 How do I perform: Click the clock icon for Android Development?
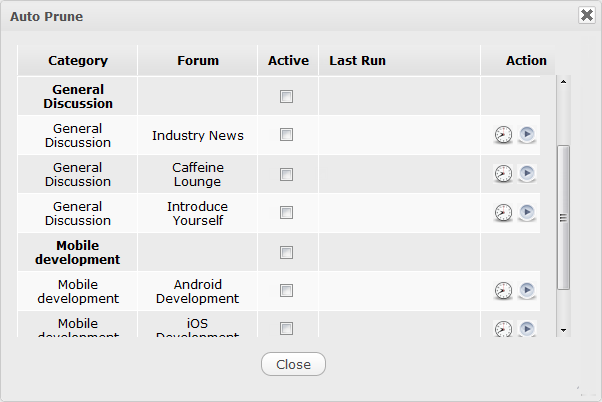pos(503,291)
